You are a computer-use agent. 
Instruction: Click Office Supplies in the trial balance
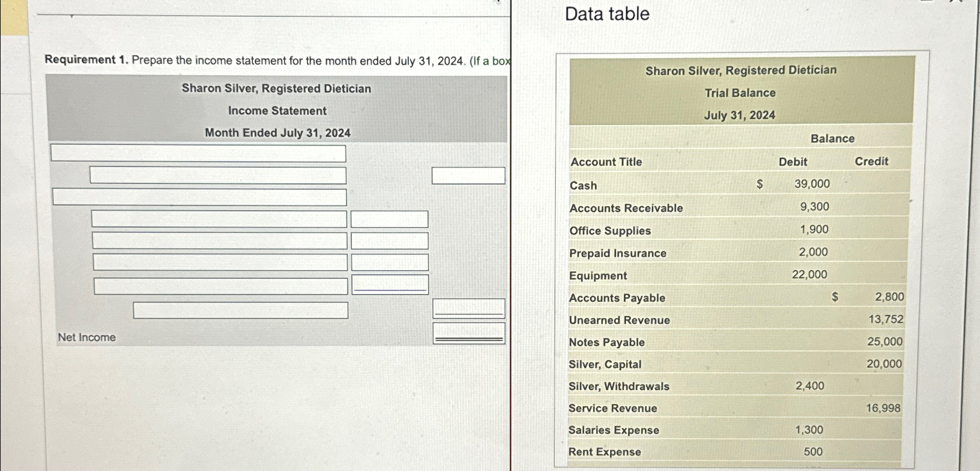[x=610, y=231]
